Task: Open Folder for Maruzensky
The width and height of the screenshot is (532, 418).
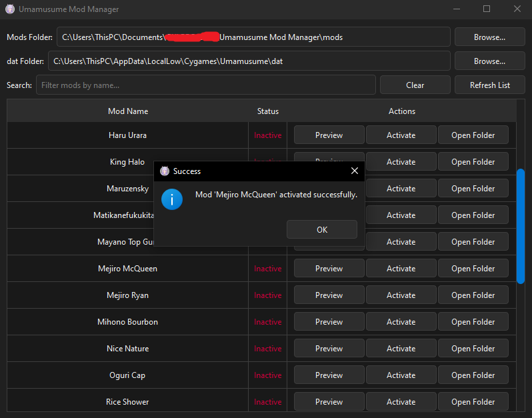Action: pos(473,188)
